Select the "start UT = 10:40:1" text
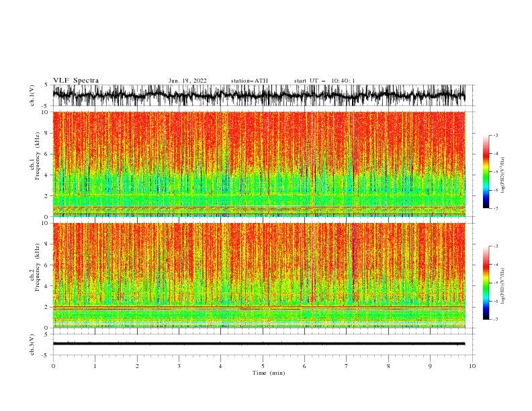Screen dimensions: 532x411 click(x=324, y=81)
